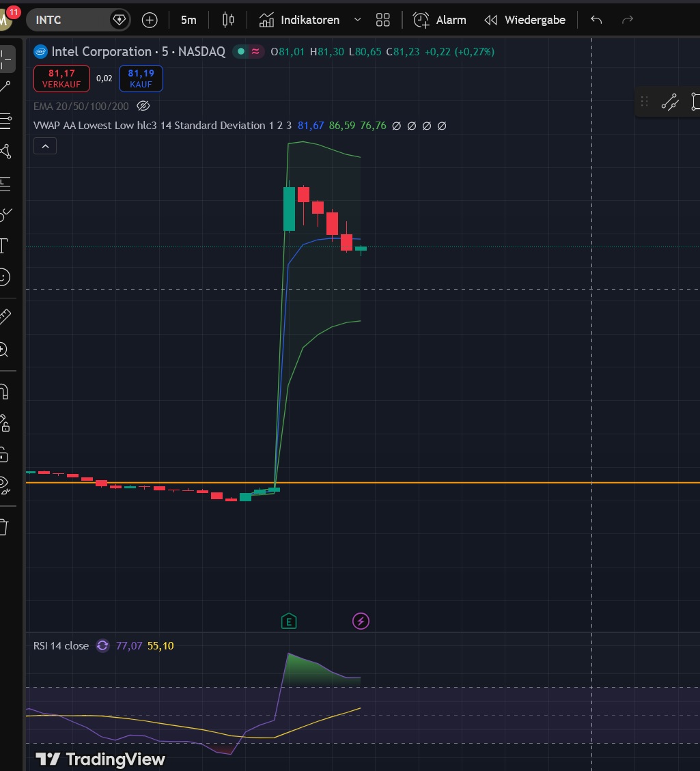Redo the chart action
The height and width of the screenshot is (771, 700).
[627, 20]
